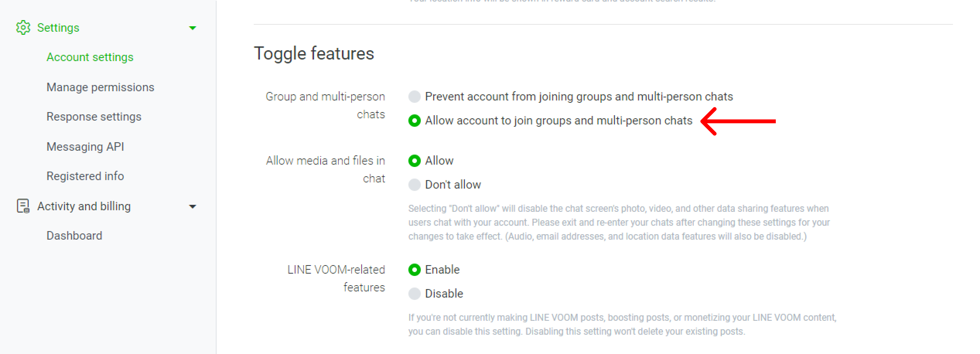The height and width of the screenshot is (354, 980).
Task: Collapse the Activity and billing arrow
Action: [193, 206]
